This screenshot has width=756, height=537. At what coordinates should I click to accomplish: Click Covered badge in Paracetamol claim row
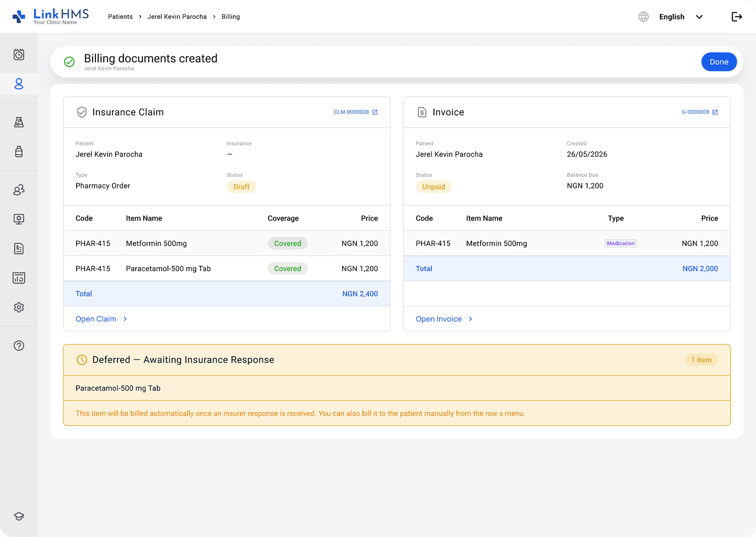tap(288, 268)
